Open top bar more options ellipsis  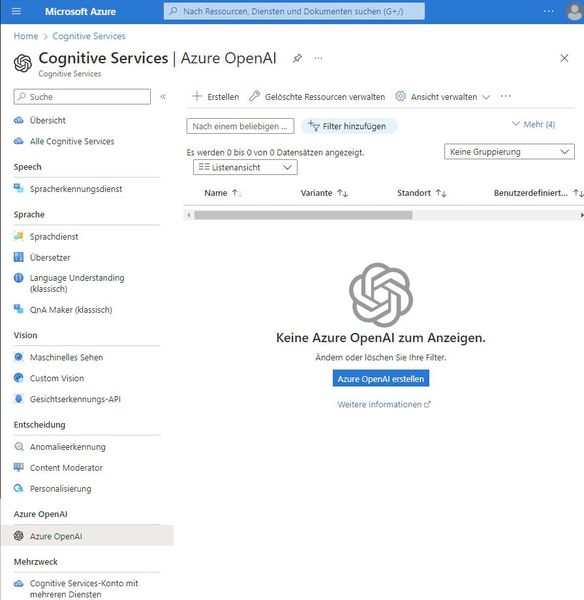tap(548, 11)
